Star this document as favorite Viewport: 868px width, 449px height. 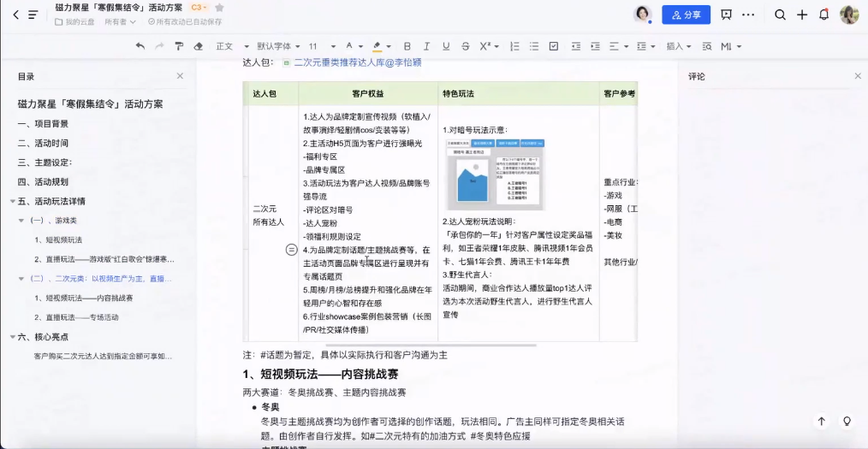coord(219,8)
